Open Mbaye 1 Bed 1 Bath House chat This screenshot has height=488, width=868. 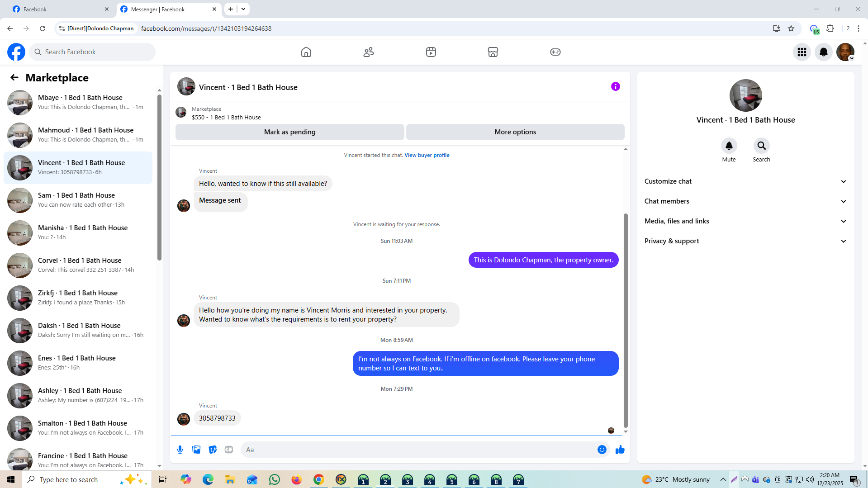click(x=78, y=103)
